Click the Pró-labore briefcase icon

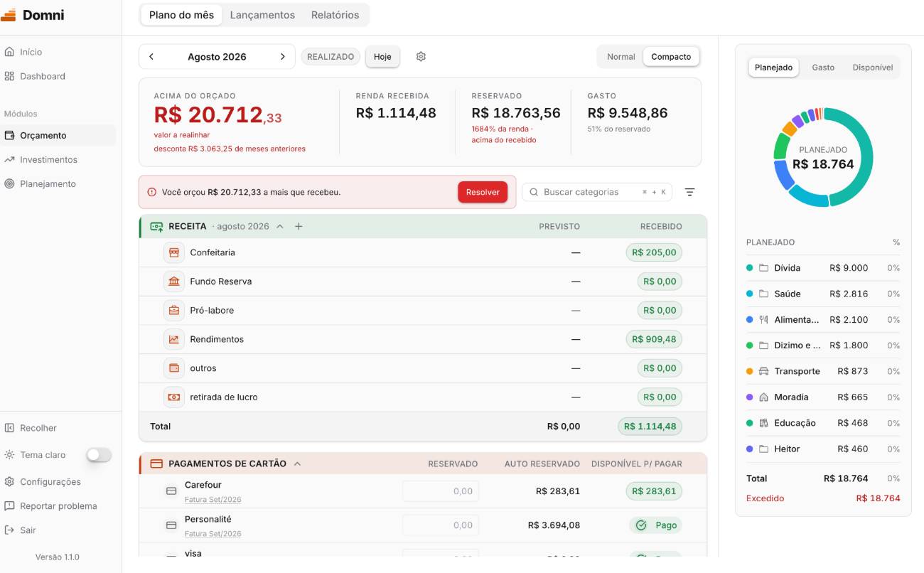point(174,311)
